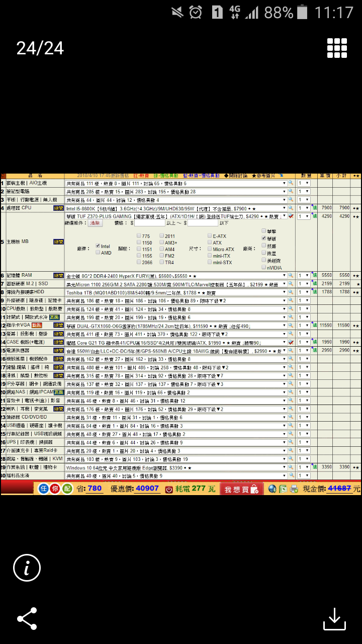Click search magnifier in 福利品出清 row
This screenshot has height=644, width=362.
291,475
